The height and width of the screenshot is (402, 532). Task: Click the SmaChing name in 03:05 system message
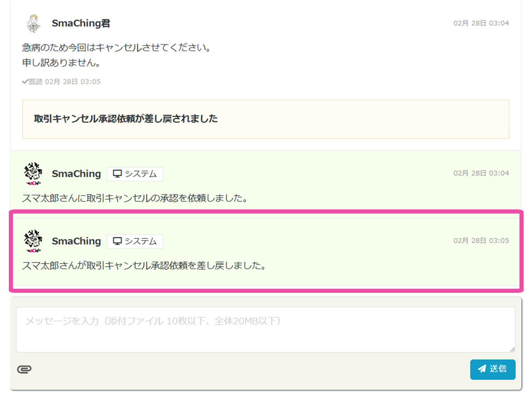[x=76, y=241]
